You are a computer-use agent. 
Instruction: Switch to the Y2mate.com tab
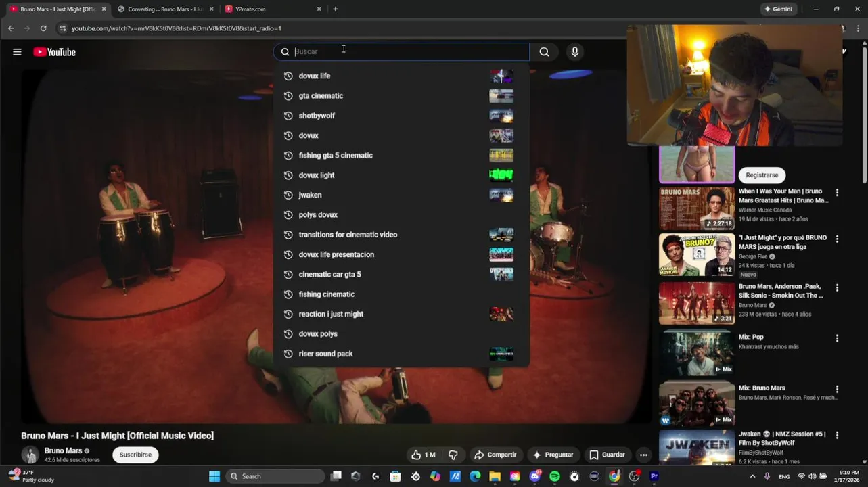pyautogui.click(x=273, y=9)
